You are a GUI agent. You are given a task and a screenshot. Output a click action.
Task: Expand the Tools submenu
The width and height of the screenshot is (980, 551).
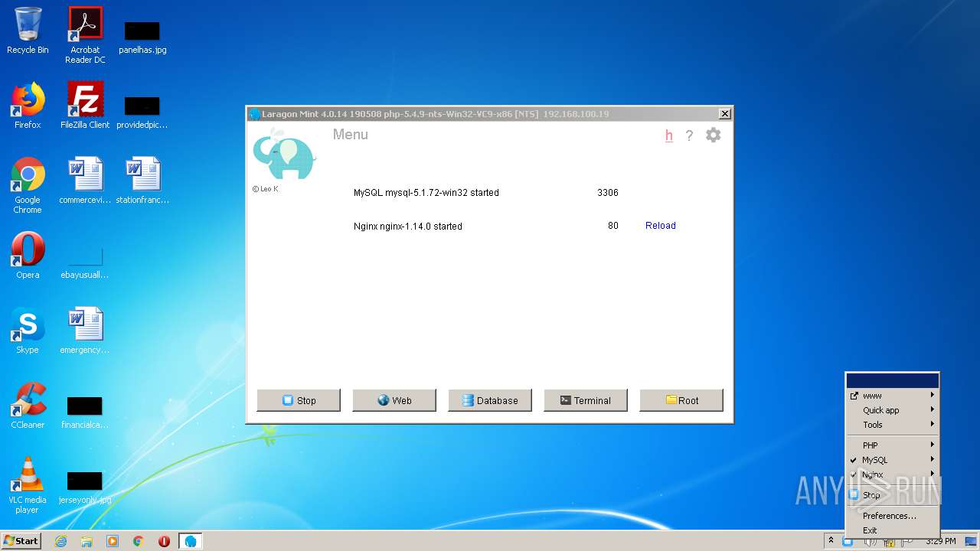892,425
